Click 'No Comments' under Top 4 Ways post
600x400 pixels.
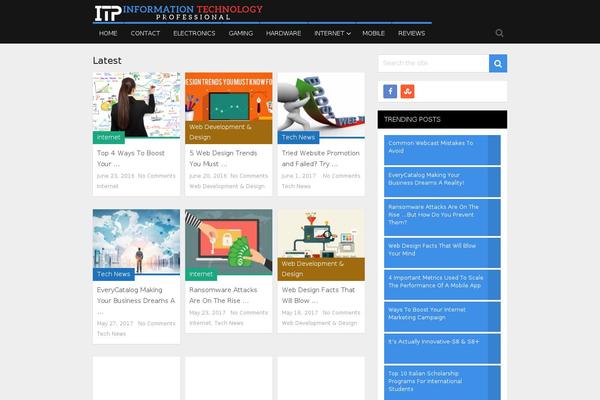[x=157, y=176]
